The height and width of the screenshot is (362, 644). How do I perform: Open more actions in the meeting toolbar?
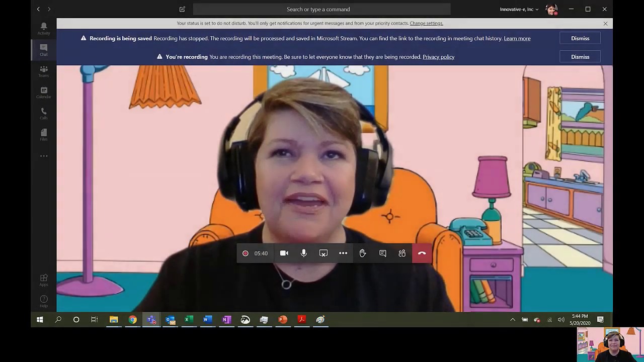pyautogui.click(x=343, y=253)
